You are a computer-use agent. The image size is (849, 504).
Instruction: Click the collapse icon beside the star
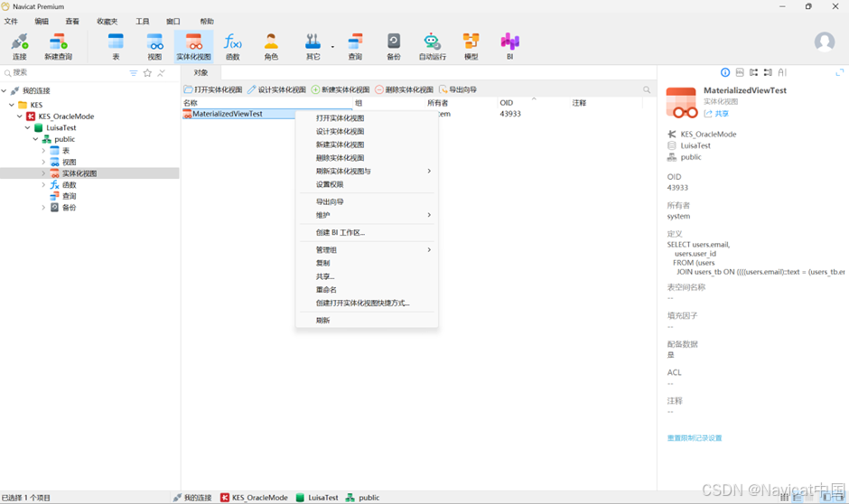[x=161, y=73]
